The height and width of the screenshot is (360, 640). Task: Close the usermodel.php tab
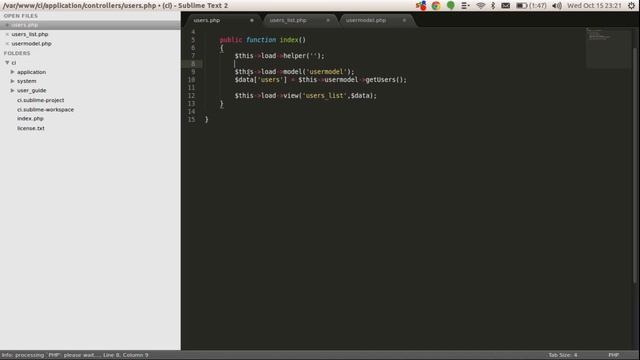point(404,20)
